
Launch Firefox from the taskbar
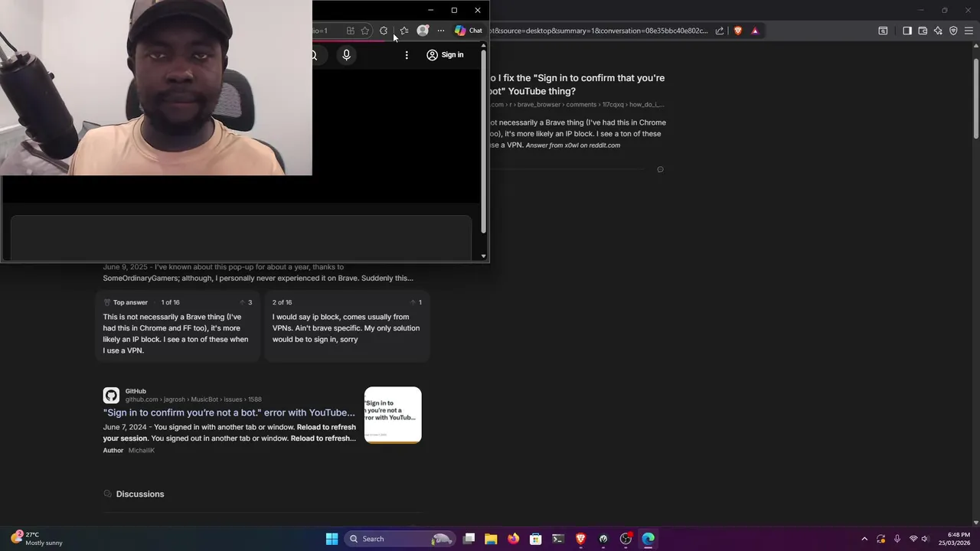513,539
